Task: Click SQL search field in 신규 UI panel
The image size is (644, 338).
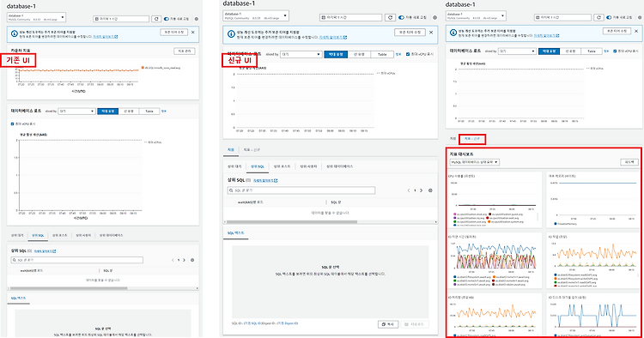Action: 301,190
